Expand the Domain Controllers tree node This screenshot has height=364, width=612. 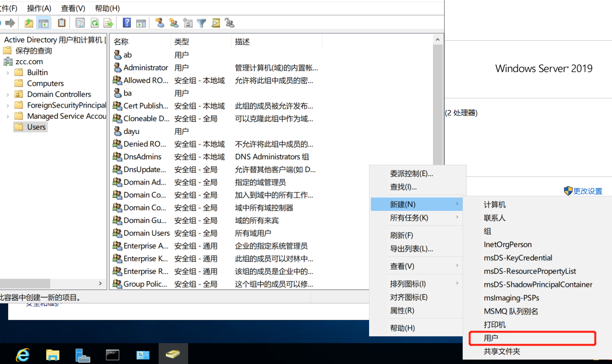[8, 95]
